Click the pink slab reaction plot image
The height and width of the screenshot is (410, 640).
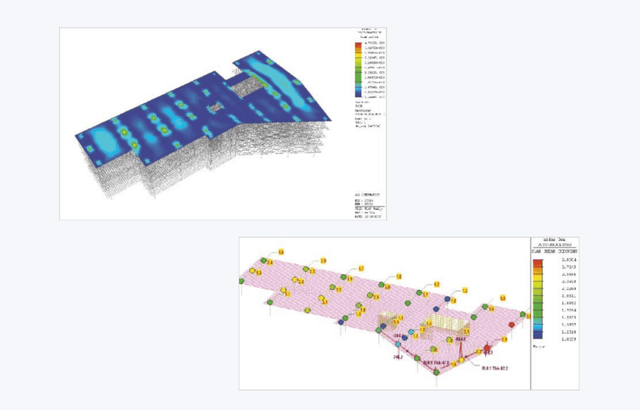(380, 310)
